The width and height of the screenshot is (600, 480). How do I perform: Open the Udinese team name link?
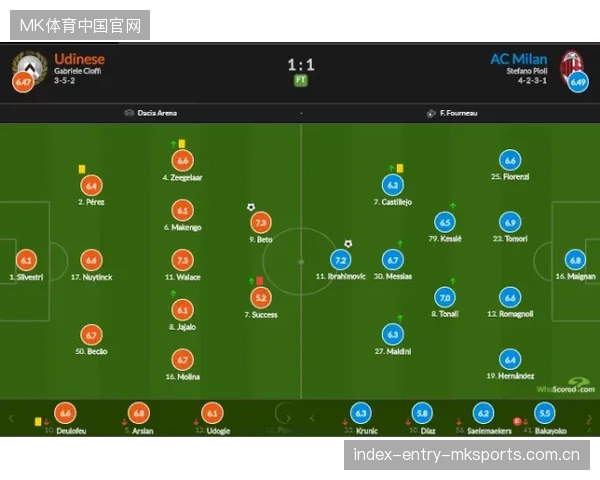79,59
